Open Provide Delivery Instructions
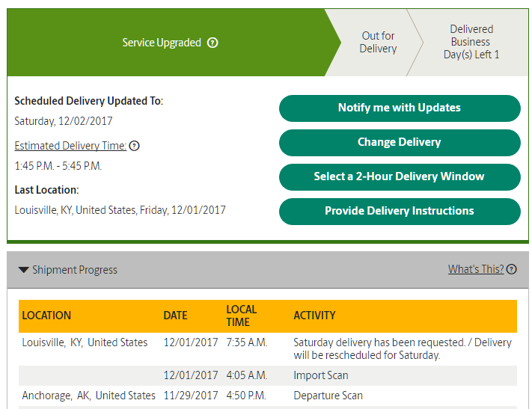 tap(400, 211)
